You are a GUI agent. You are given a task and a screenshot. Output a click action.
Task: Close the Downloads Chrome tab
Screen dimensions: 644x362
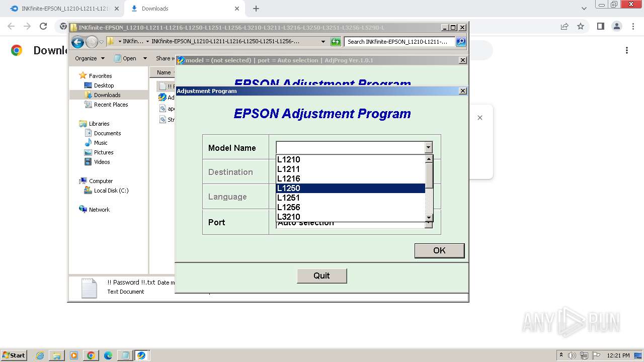[237, 9]
